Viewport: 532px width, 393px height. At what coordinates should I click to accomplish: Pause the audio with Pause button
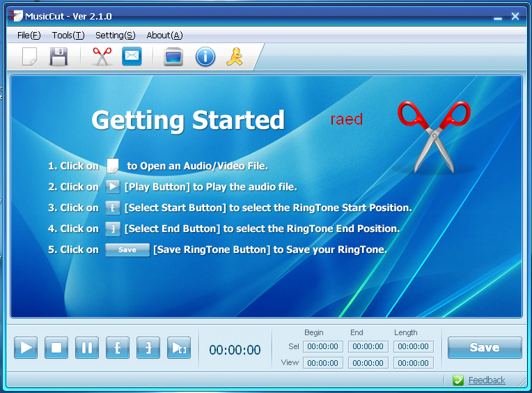coord(87,348)
